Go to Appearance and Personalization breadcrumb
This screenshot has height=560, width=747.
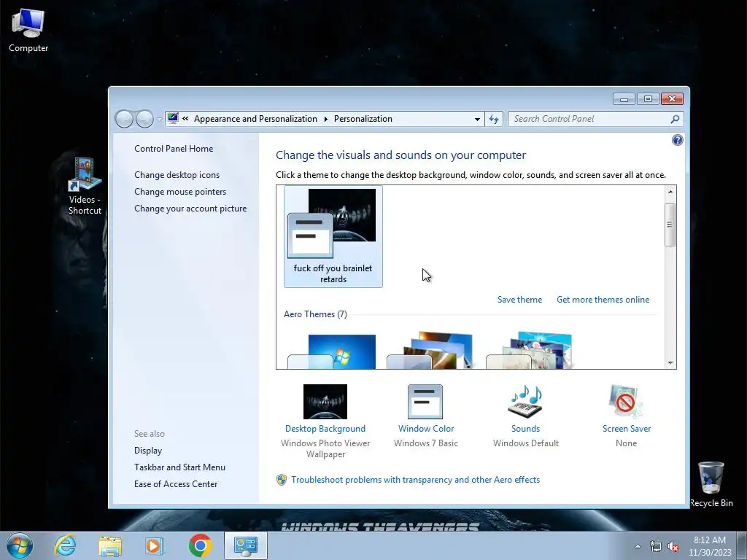coord(255,119)
